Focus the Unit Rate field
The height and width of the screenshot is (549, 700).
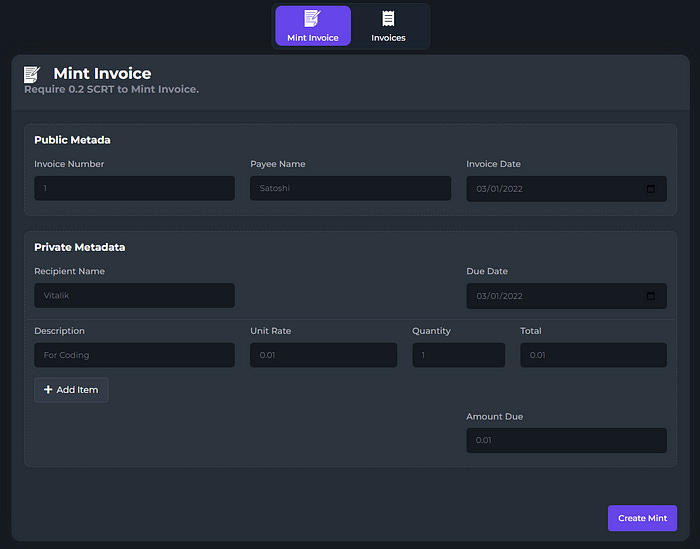[x=323, y=355]
